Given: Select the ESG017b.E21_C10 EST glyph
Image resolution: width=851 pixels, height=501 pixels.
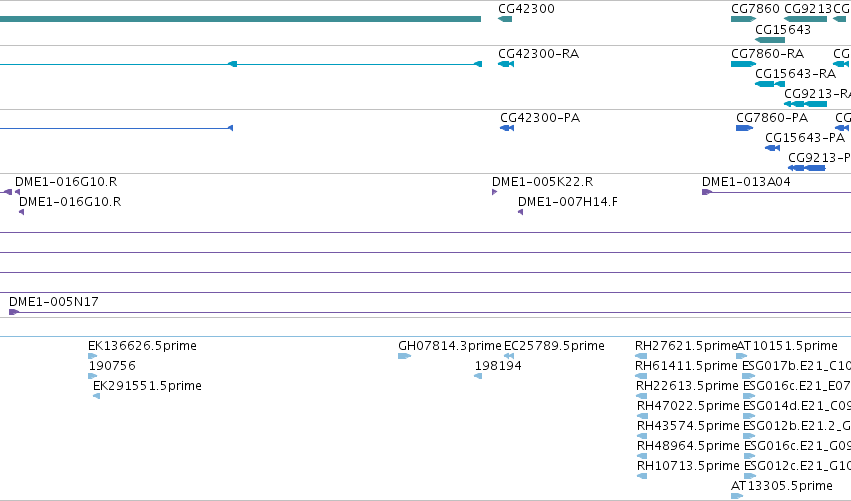Looking at the screenshot, I should point(748,376).
